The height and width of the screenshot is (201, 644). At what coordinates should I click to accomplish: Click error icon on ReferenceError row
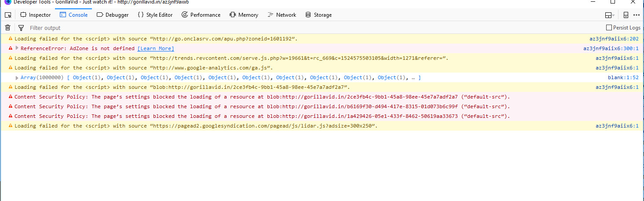11,48
